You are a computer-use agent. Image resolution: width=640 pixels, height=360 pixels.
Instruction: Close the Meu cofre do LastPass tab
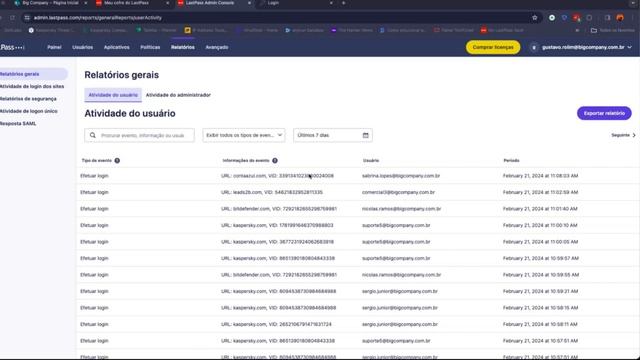167,3
